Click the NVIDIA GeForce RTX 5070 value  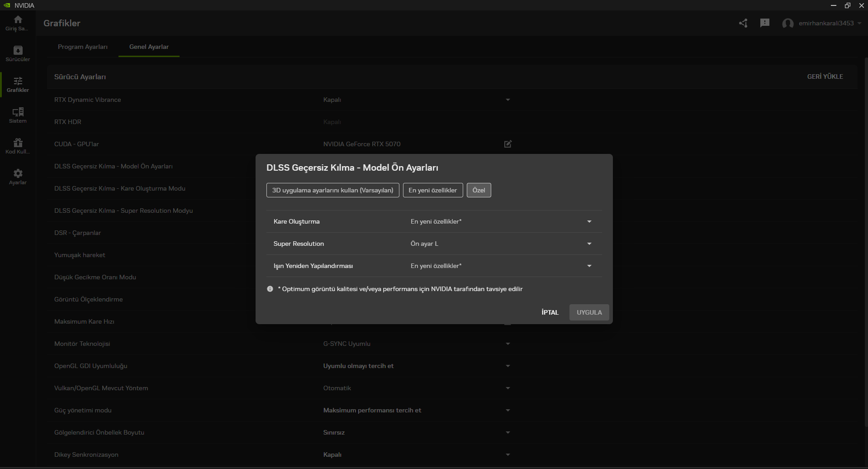(x=362, y=144)
